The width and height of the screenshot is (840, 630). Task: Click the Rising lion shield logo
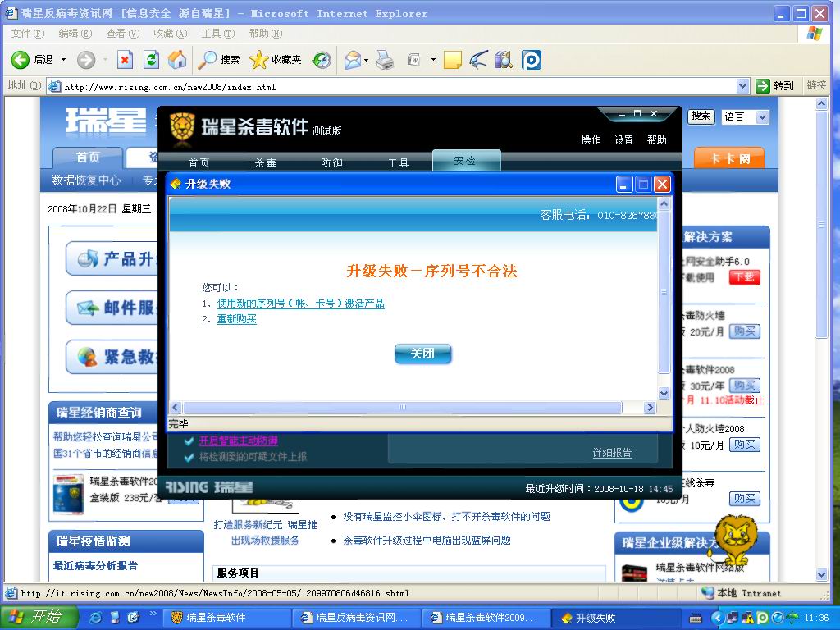tap(181, 129)
